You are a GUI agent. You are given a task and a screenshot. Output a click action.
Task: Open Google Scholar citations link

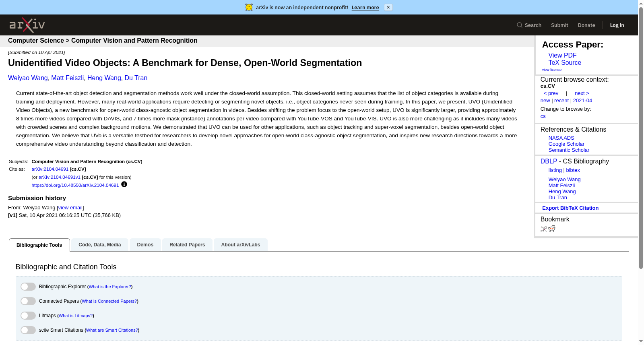pos(566,144)
